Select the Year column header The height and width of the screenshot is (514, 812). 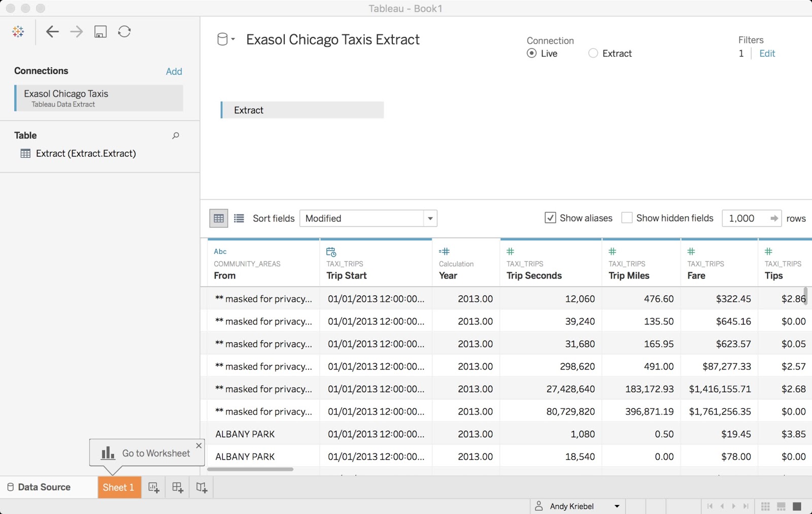point(466,263)
